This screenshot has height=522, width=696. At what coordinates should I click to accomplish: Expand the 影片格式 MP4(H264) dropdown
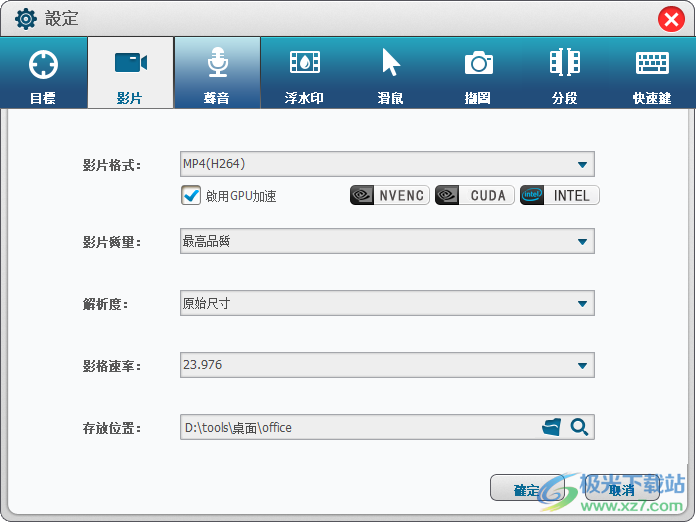(387, 164)
